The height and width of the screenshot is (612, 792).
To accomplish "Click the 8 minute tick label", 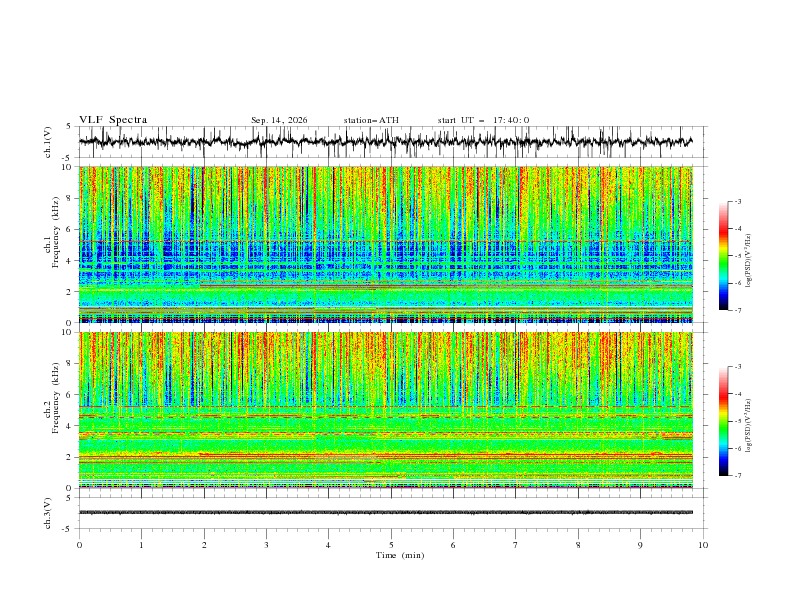I will coord(578,545).
